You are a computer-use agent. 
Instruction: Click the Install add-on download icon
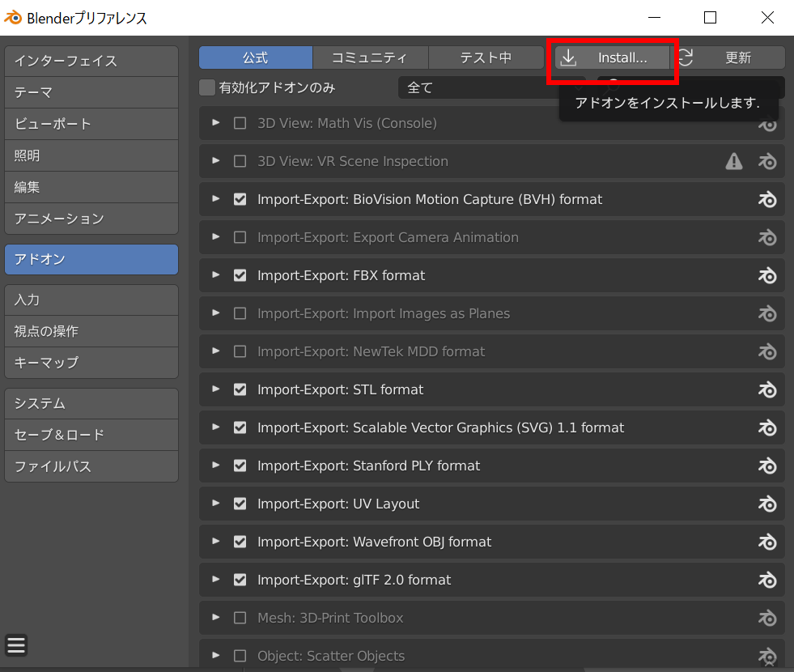click(569, 57)
